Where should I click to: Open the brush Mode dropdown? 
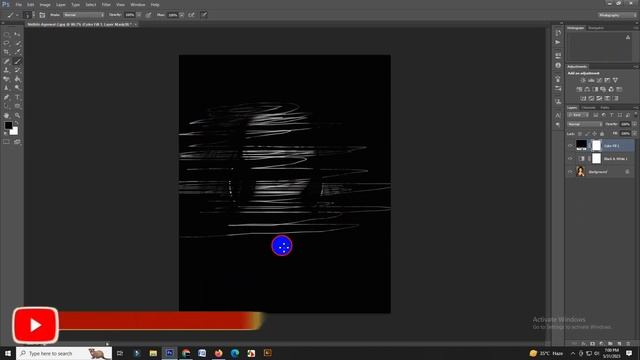pos(84,15)
